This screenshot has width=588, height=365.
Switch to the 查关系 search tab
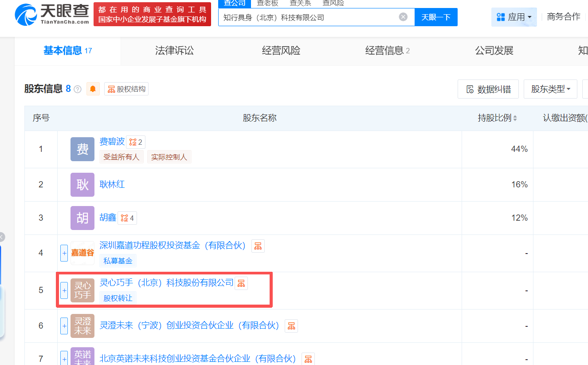point(300,4)
